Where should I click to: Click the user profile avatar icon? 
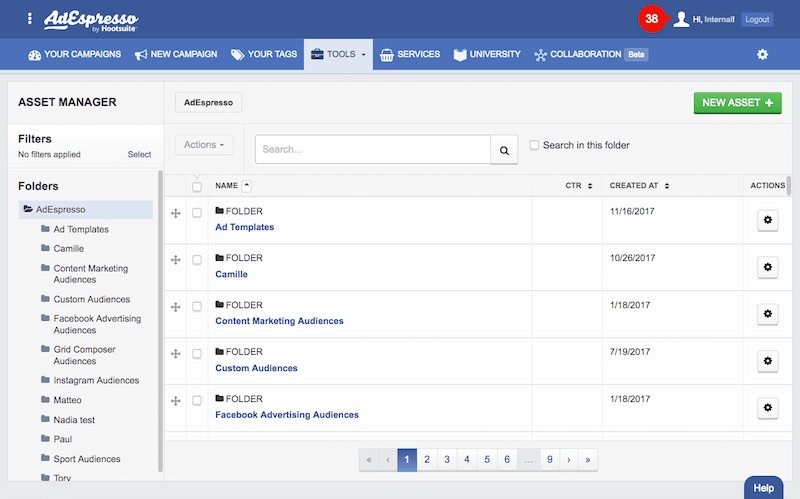(x=681, y=19)
